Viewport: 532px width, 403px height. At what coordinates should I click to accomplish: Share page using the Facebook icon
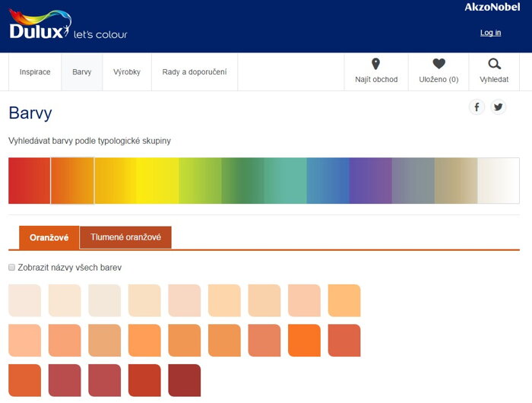coord(477,107)
